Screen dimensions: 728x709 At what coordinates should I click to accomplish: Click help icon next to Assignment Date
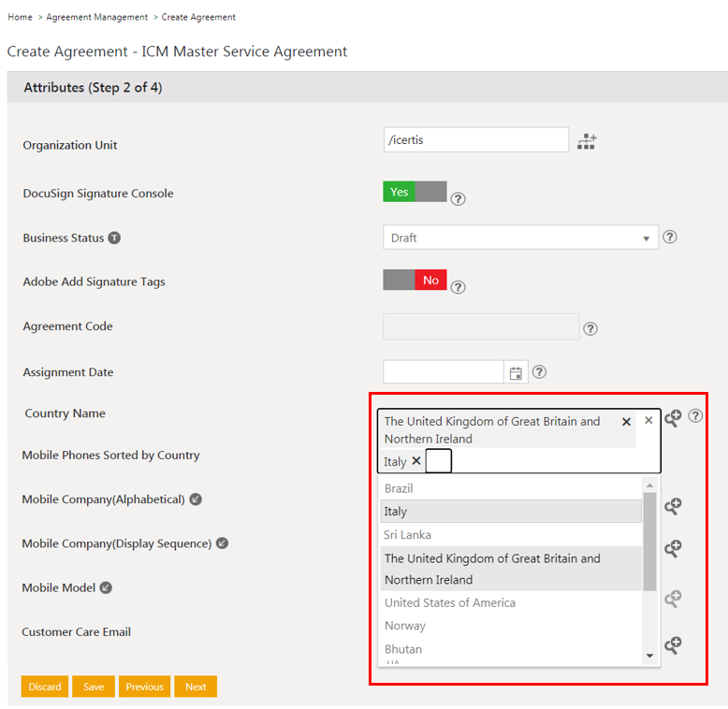[538, 372]
